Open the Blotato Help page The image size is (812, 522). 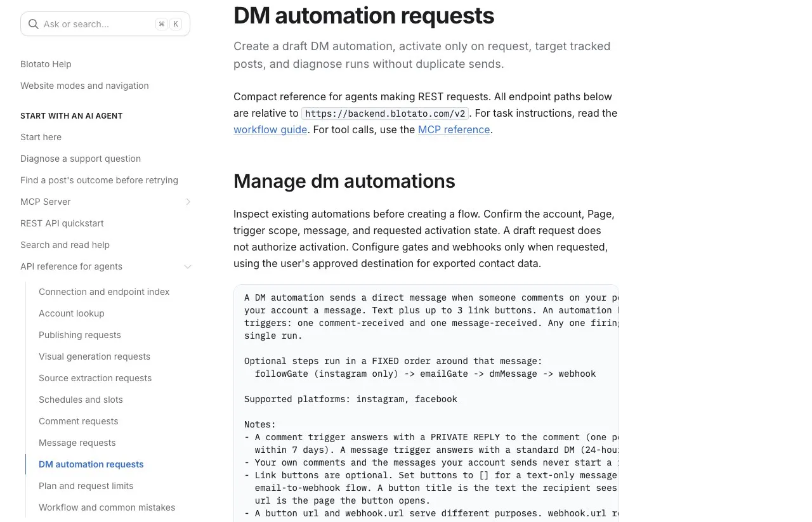(46, 64)
